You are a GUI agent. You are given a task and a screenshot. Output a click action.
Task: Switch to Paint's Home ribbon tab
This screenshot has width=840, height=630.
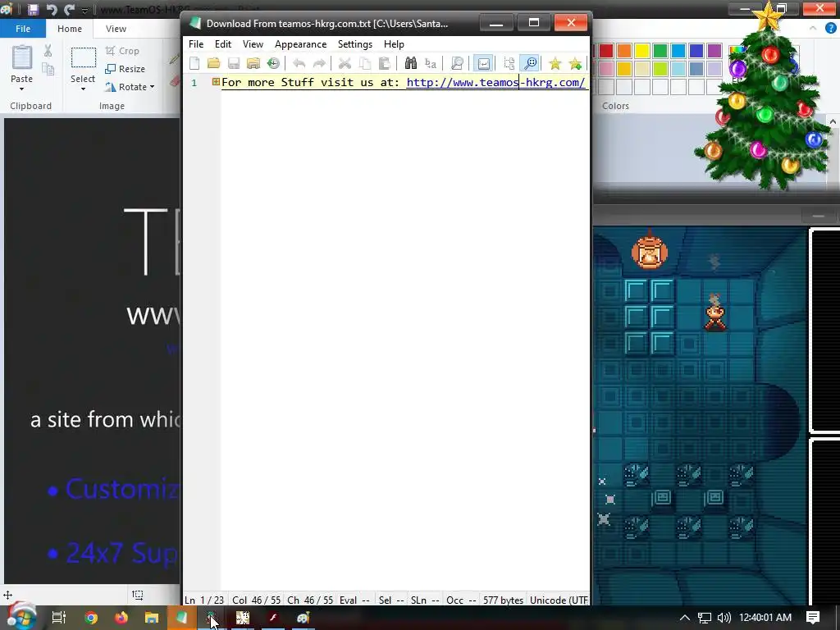click(x=70, y=29)
